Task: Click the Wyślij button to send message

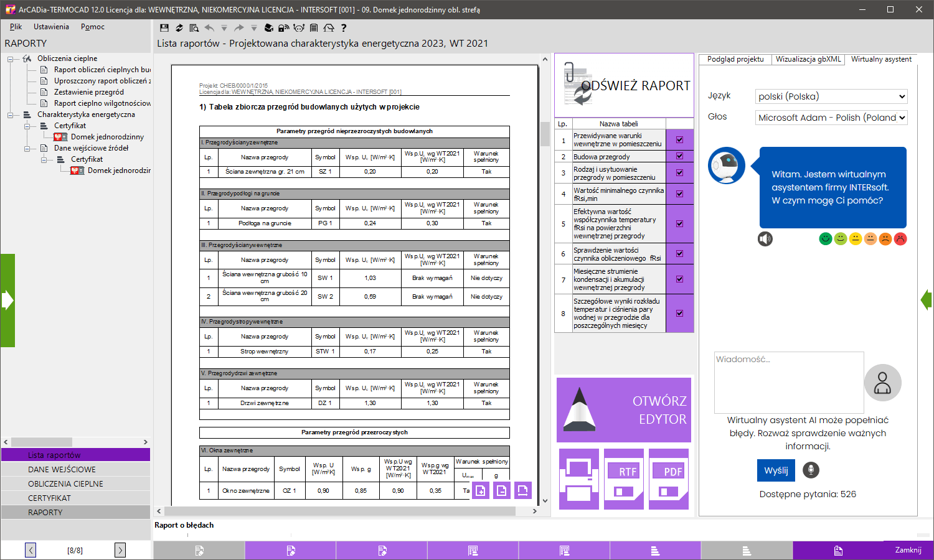Action: click(x=776, y=470)
